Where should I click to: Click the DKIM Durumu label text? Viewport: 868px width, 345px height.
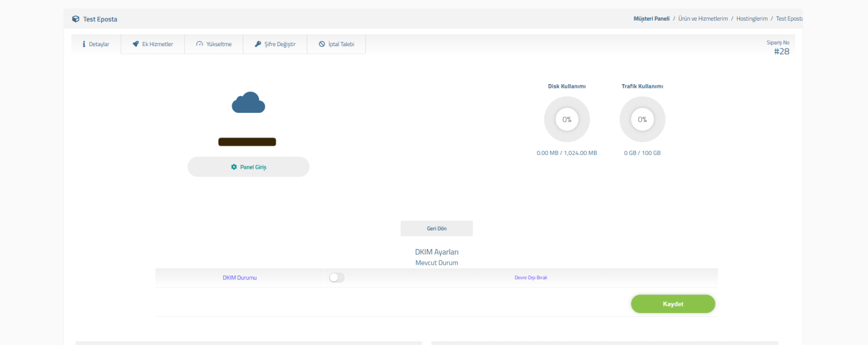pos(239,278)
